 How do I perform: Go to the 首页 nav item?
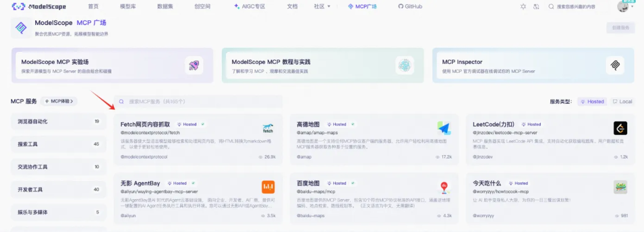[94, 7]
